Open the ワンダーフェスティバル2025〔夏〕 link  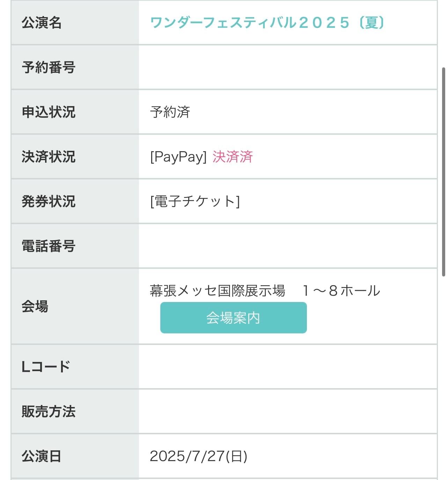coord(267,23)
